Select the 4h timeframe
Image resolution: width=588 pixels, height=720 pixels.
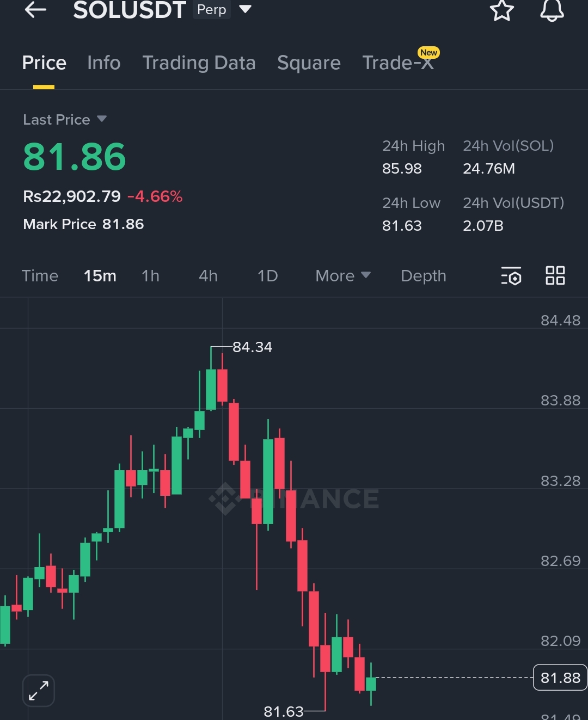(208, 276)
